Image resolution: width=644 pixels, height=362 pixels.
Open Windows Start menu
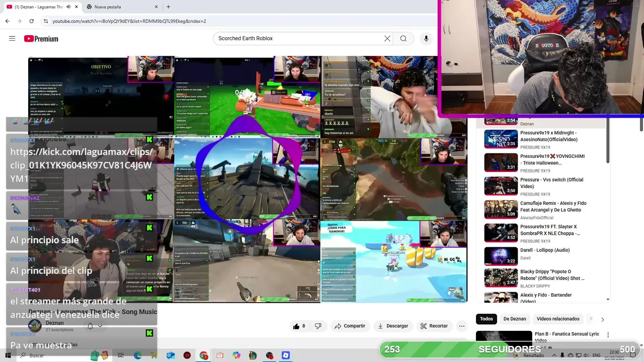click(x=8, y=355)
